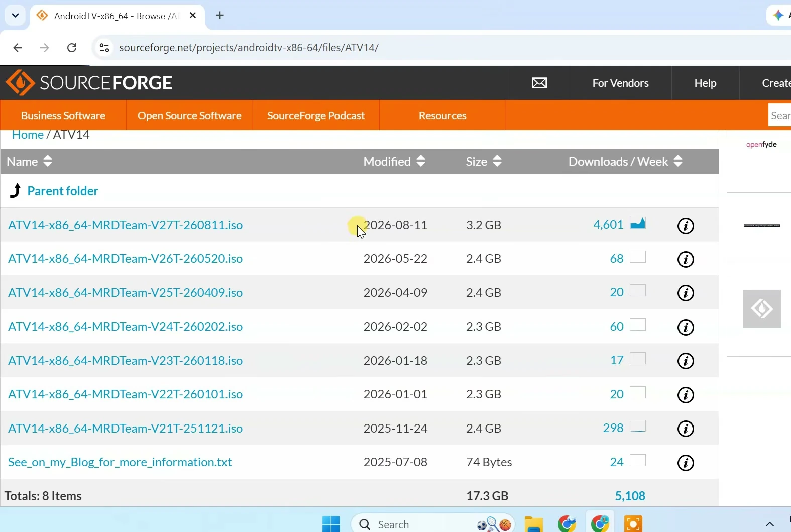The image size is (791, 532).
Task: Open the Open Source Software menu
Action: pos(189,115)
